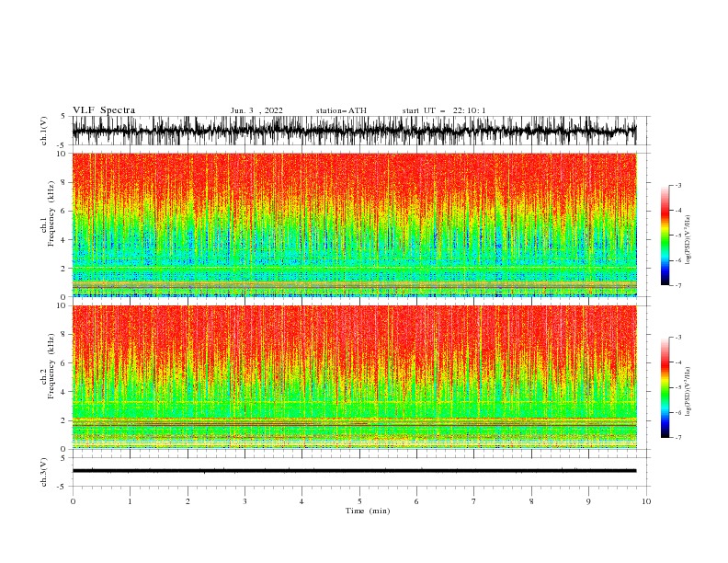Click the "8" kHz tick on ch.2 frequency axis

point(63,335)
